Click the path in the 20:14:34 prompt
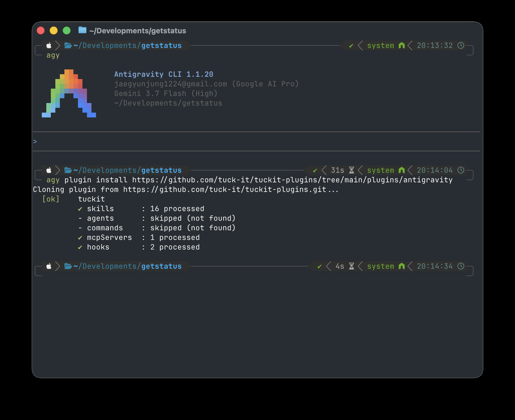515x420 pixels. pyautogui.click(x=128, y=266)
